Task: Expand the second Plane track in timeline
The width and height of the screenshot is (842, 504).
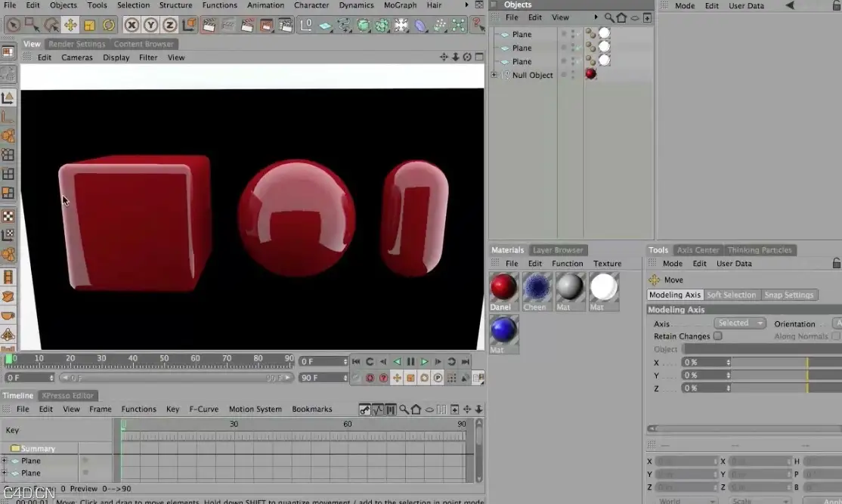Action: (x=5, y=473)
